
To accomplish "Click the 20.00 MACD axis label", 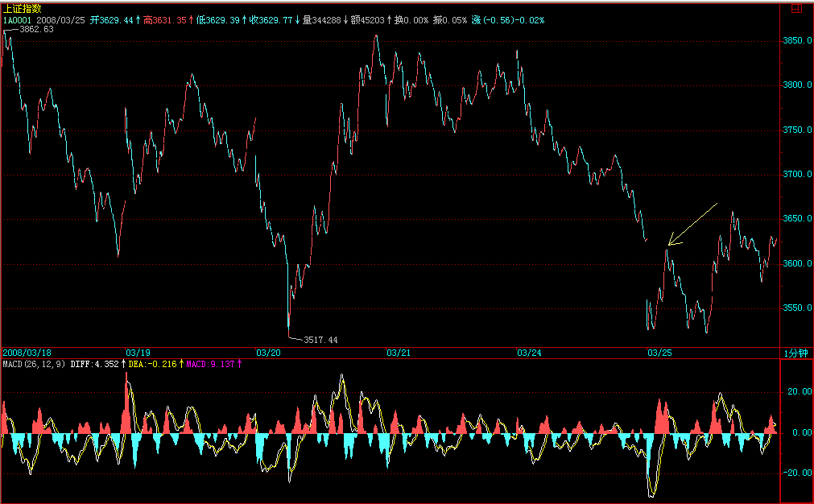I will tap(796, 391).
